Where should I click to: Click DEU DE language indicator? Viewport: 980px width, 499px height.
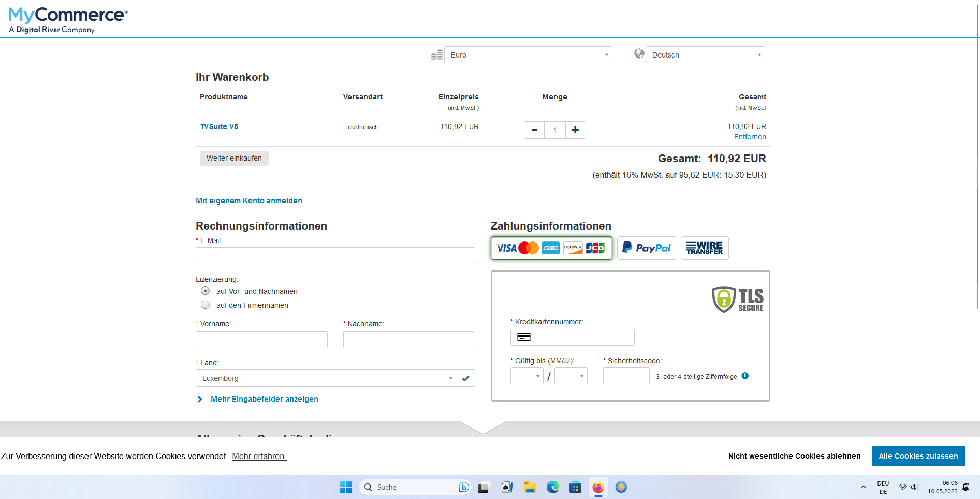click(x=883, y=487)
